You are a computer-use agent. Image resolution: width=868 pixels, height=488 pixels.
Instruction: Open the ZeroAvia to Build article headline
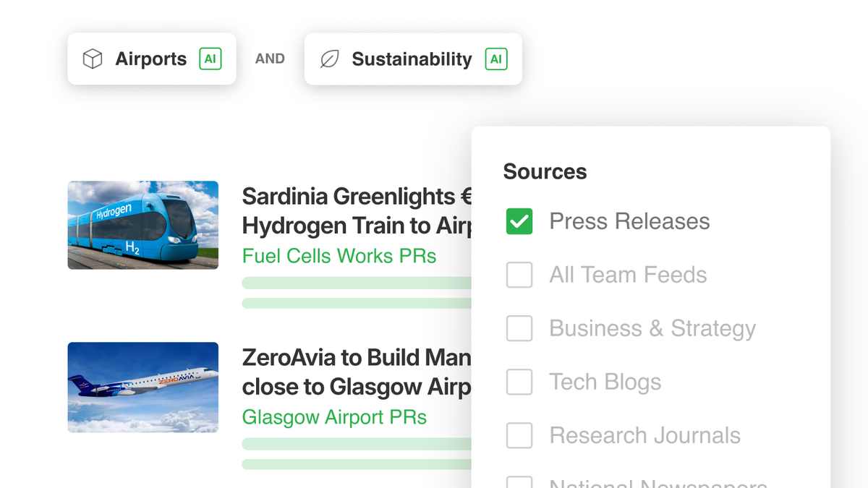point(357,372)
